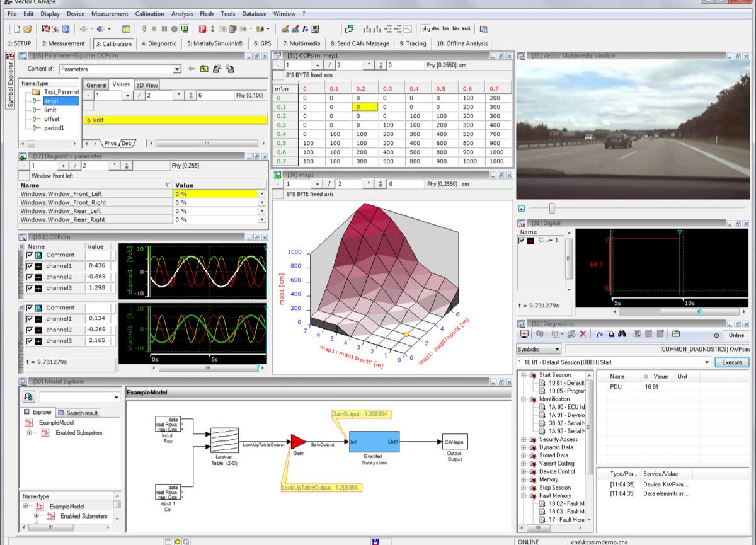This screenshot has height=545, width=756.
Task: Click the red X delete icon in Diagnostics
Action: point(582,335)
